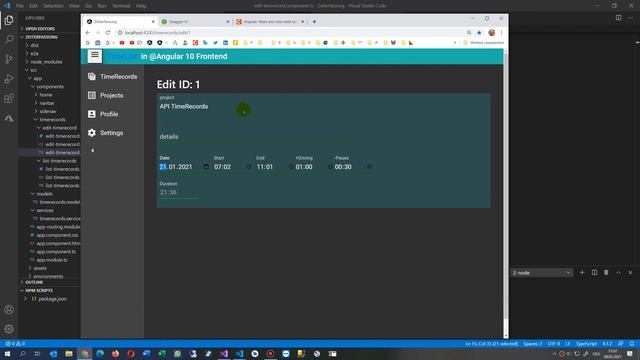Open Profile in the app sidebar
640x360 pixels.
pyautogui.click(x=103, y=114)
